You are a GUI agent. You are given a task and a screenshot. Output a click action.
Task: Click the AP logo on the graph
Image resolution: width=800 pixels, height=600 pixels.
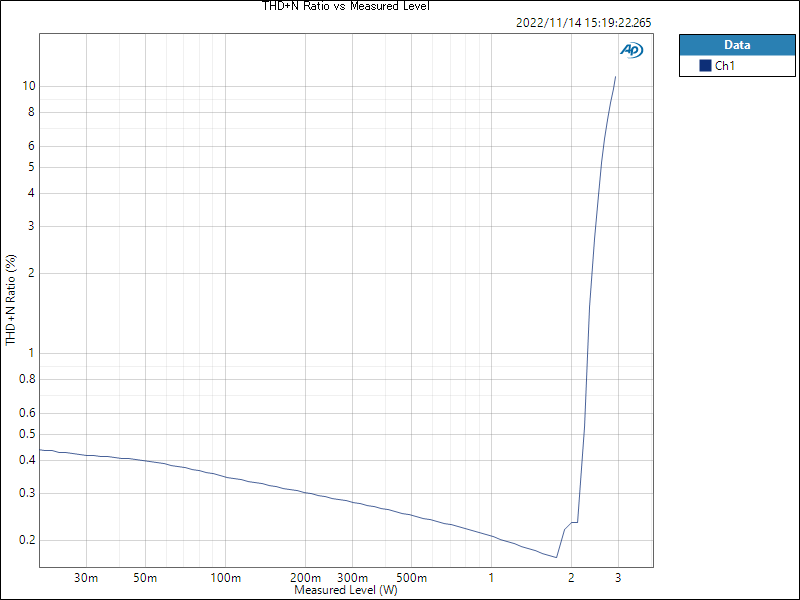pos(632,50)
